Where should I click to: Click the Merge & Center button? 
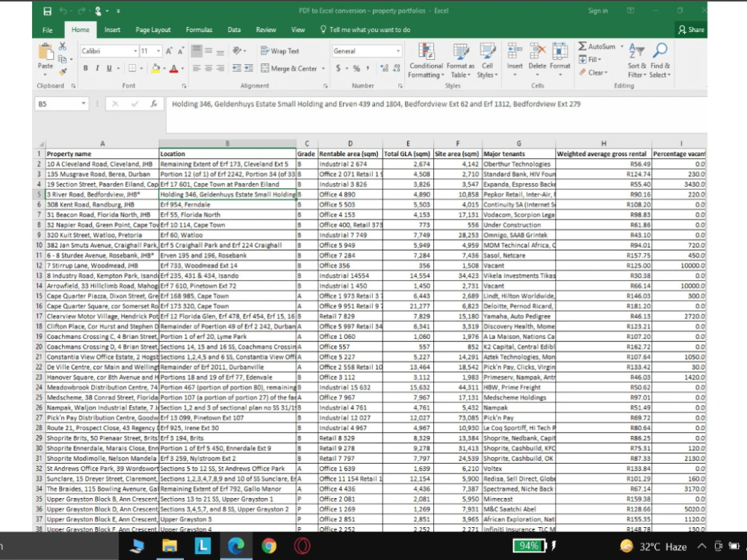click(289, 69)
